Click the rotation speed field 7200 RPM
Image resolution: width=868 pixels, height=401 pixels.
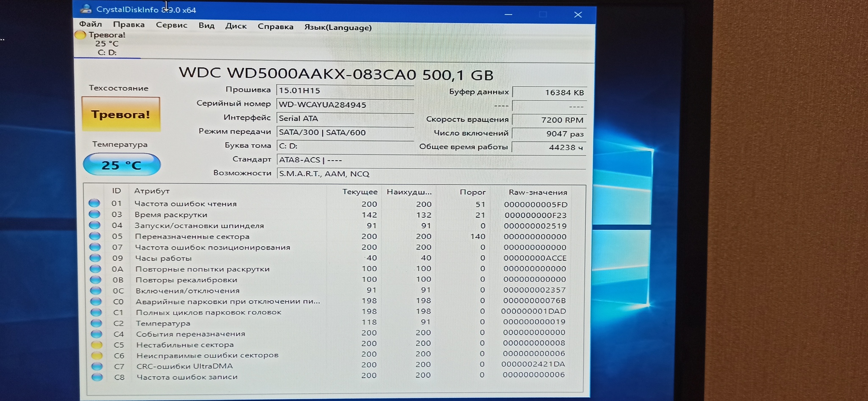549,120
